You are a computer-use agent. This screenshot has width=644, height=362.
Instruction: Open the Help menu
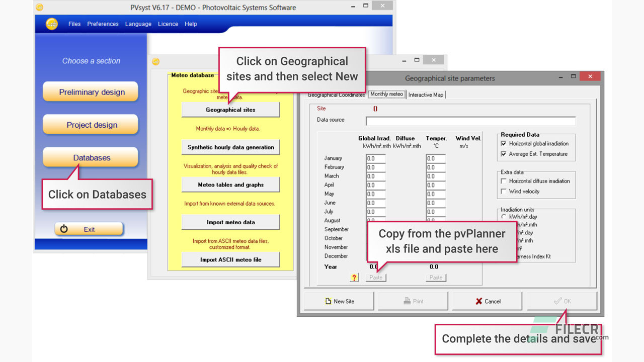pos(191,24)
